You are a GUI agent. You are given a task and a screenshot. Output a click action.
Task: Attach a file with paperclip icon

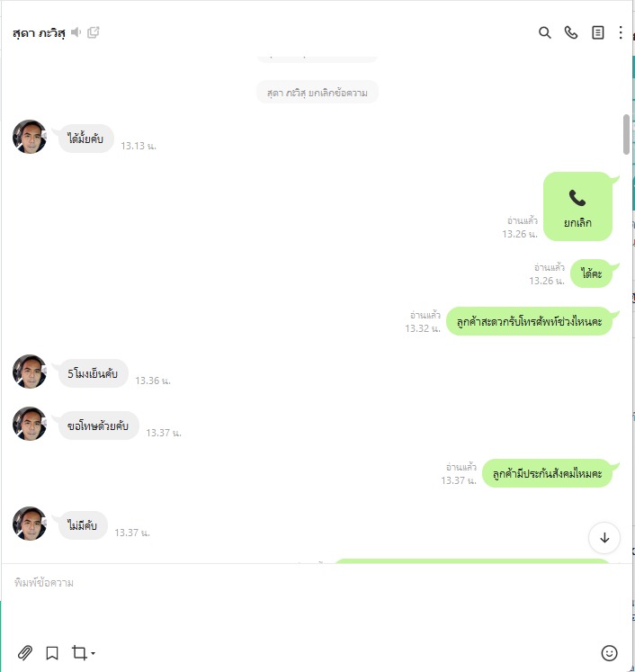pyautogui.click(x=25, y=653)
